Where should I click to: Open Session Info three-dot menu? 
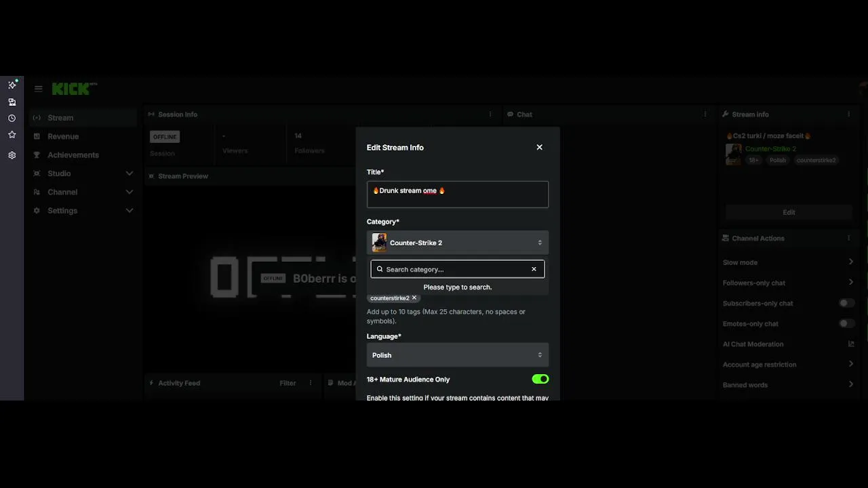pyautogui.click(x=490, y=115)
